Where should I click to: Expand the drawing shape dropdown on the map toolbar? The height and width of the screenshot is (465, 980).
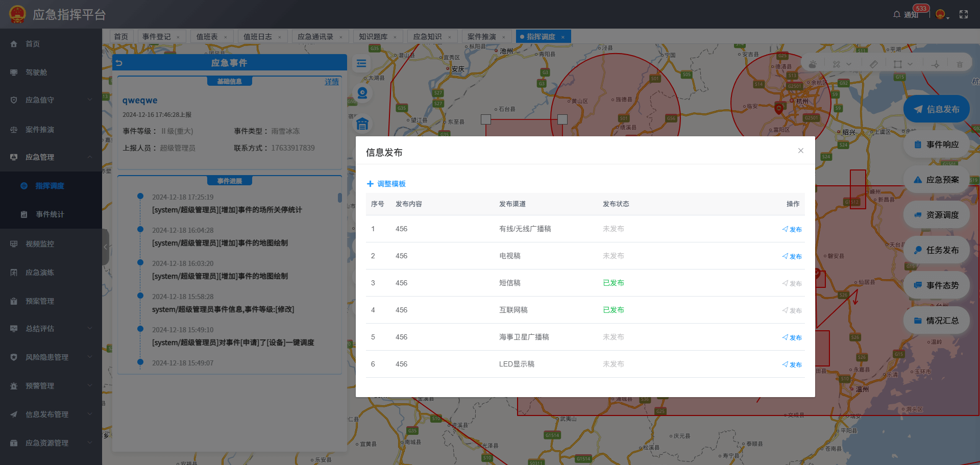(x=911, y=63)
